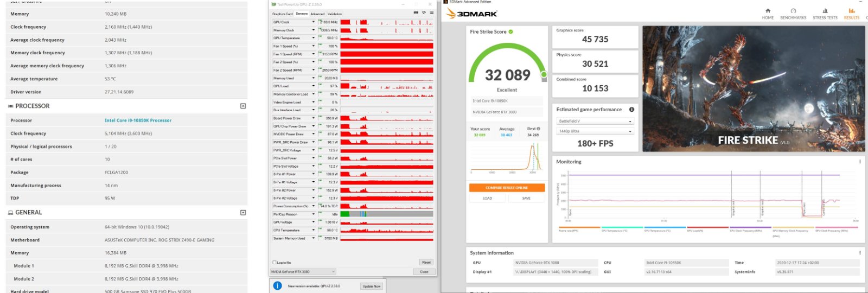Click the Fire Strike benchmark image
The image size is (868, 293).
(x=754, y=89)
